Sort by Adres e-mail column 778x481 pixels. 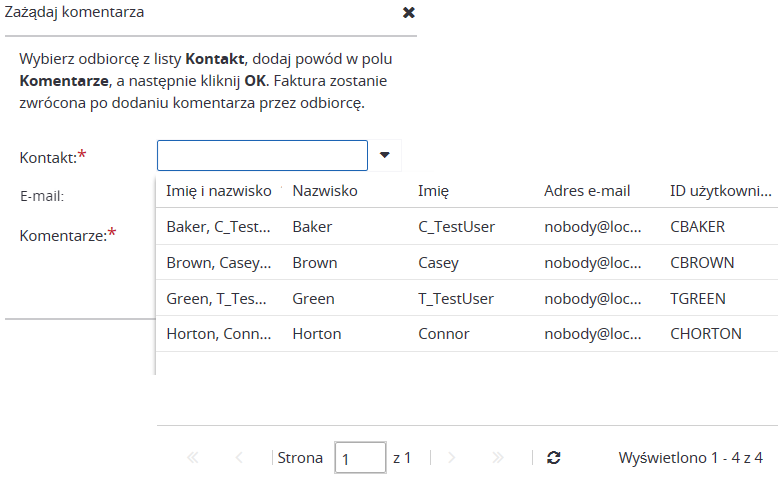[587, 190]
